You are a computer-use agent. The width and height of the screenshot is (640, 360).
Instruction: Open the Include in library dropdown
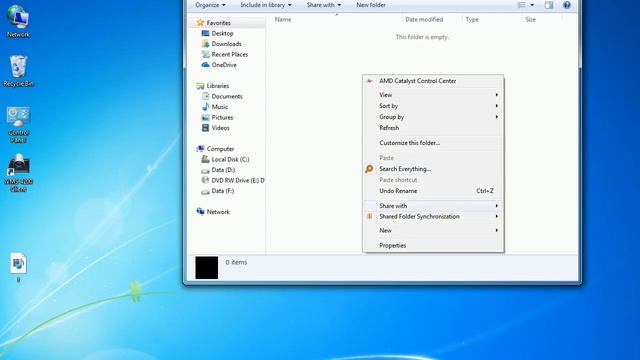[266, 5]
